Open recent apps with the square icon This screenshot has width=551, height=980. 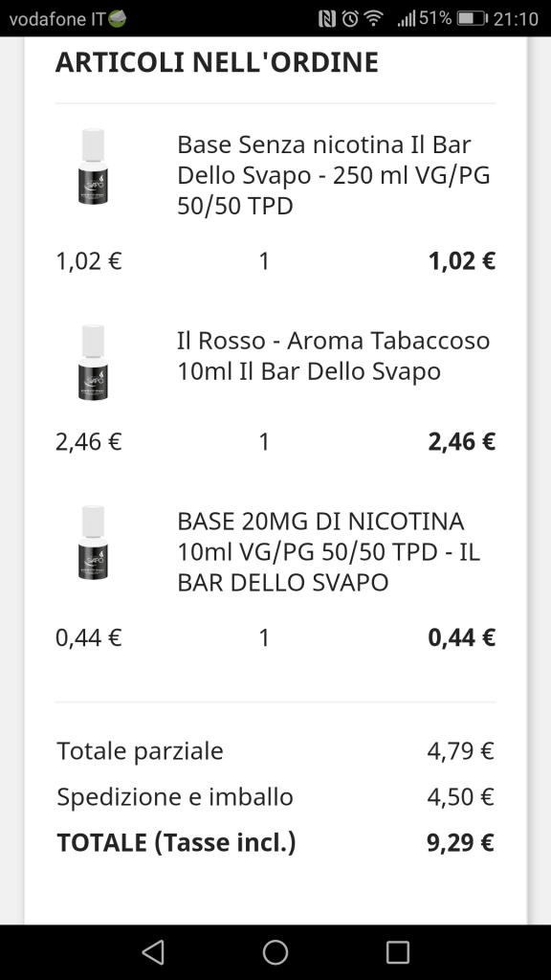(397, 952)
